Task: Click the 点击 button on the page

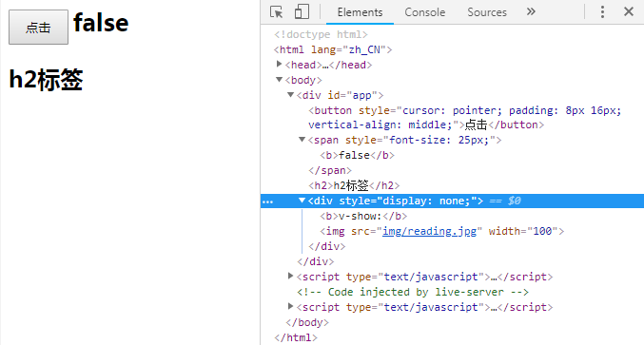Action: [x=39, y=27]
